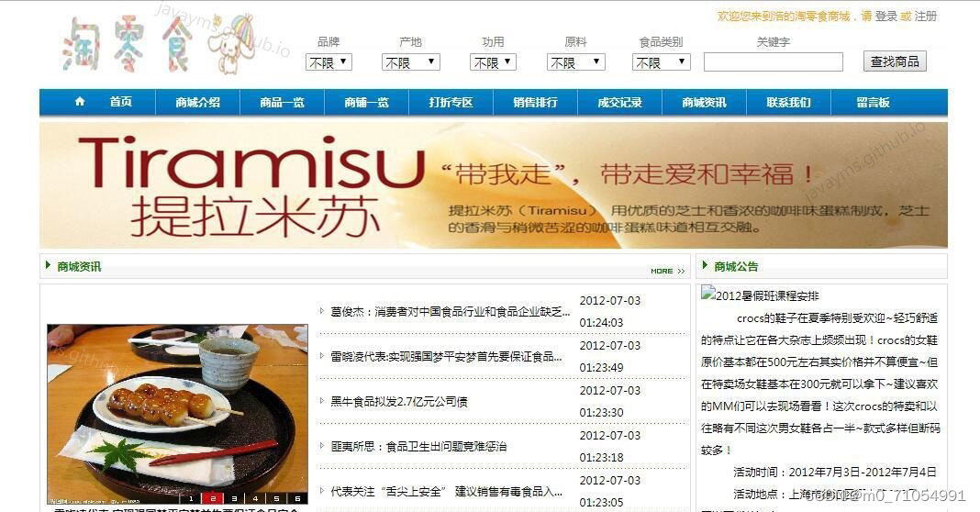
Task: Open the 食品类别 dropdown
Action: (661, 62)
